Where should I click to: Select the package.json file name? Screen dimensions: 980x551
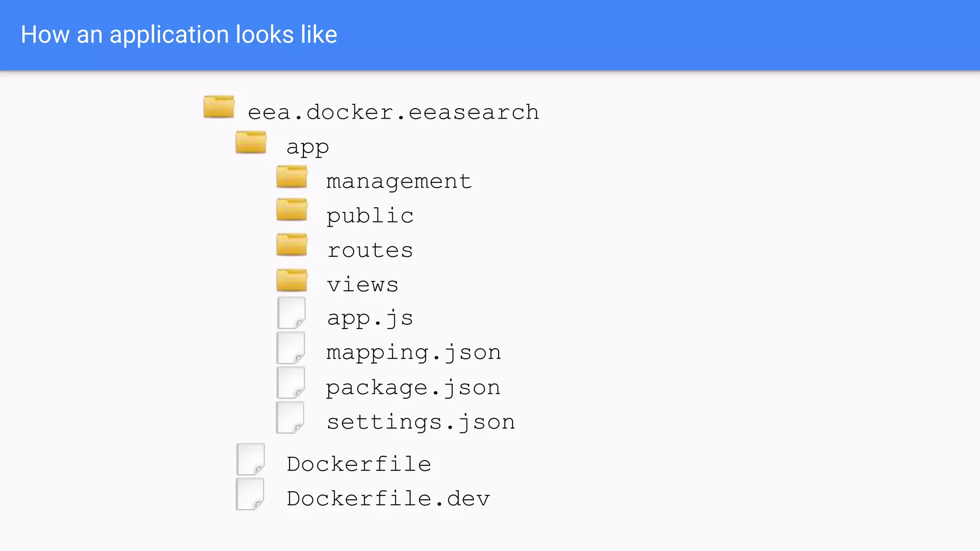(x=413, y=388)
